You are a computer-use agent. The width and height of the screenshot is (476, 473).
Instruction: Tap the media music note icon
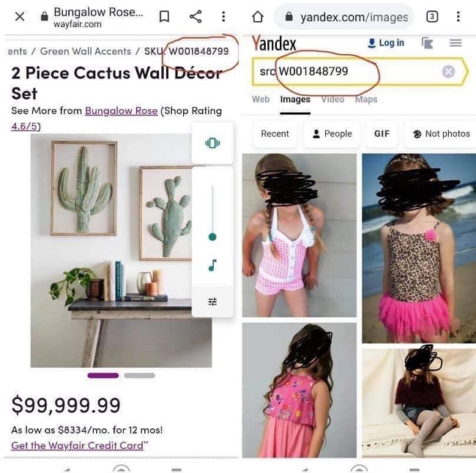212,265
